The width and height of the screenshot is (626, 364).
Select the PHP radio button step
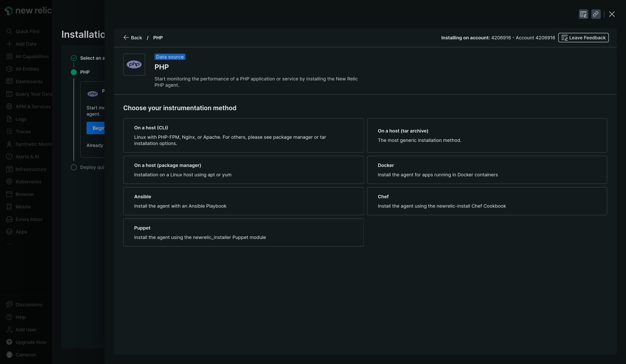click(x=74, y=72)
